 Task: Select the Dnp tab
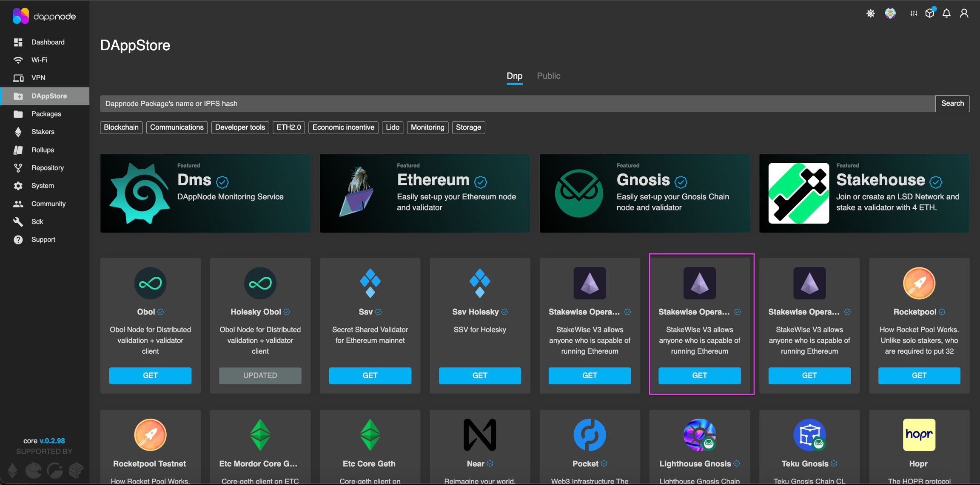click(x=514, y=76)
